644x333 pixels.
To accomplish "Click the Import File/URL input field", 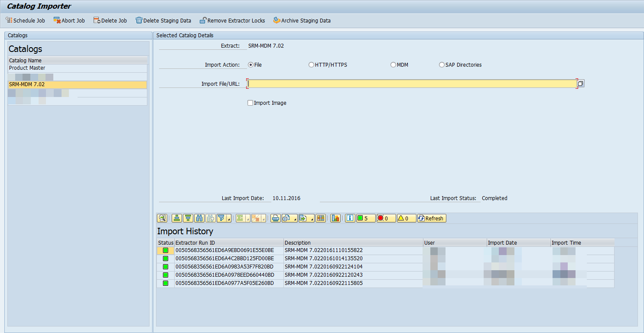I will tap(412, 84).
